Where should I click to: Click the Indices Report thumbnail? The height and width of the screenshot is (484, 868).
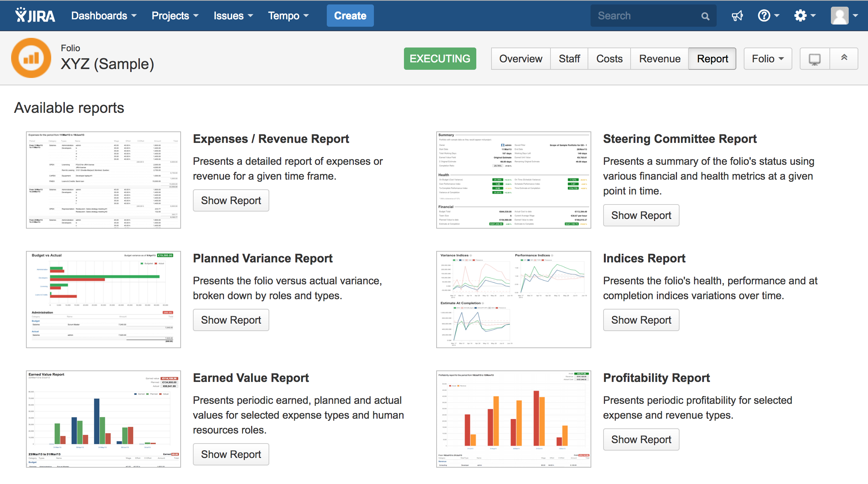click(x=513, y=299)
